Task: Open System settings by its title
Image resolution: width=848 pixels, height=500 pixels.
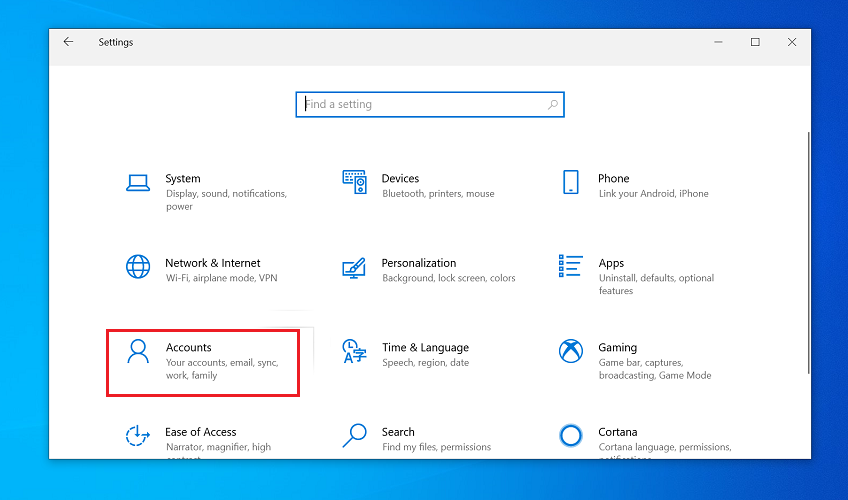Action: click(x=183, y=178)
